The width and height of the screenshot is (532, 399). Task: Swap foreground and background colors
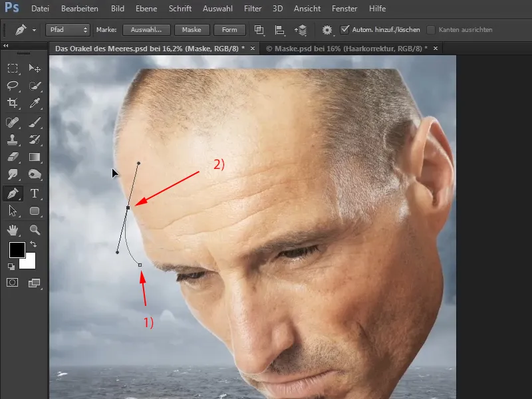(33, 244)
